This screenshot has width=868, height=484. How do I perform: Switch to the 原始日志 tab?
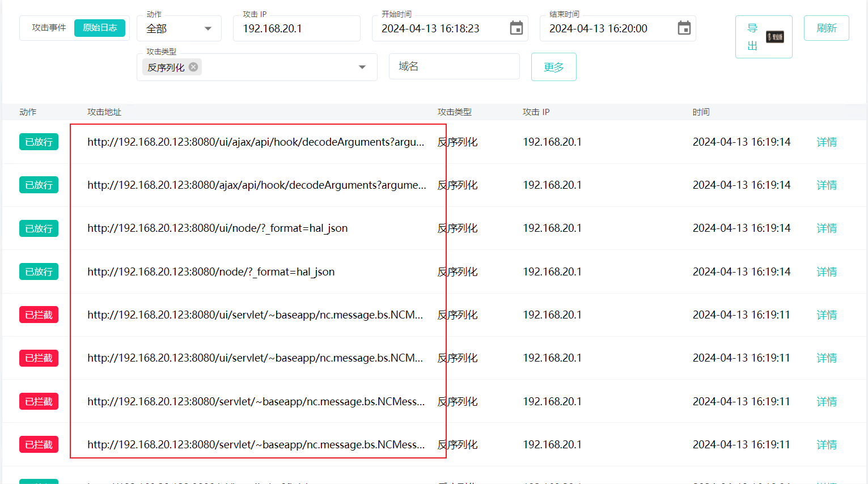(100, 28)
